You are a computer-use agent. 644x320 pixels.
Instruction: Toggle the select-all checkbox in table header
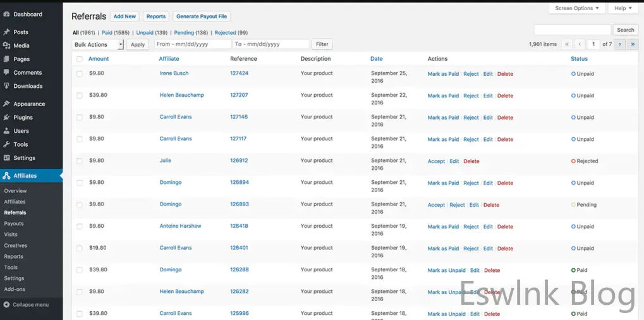[80, 59]
